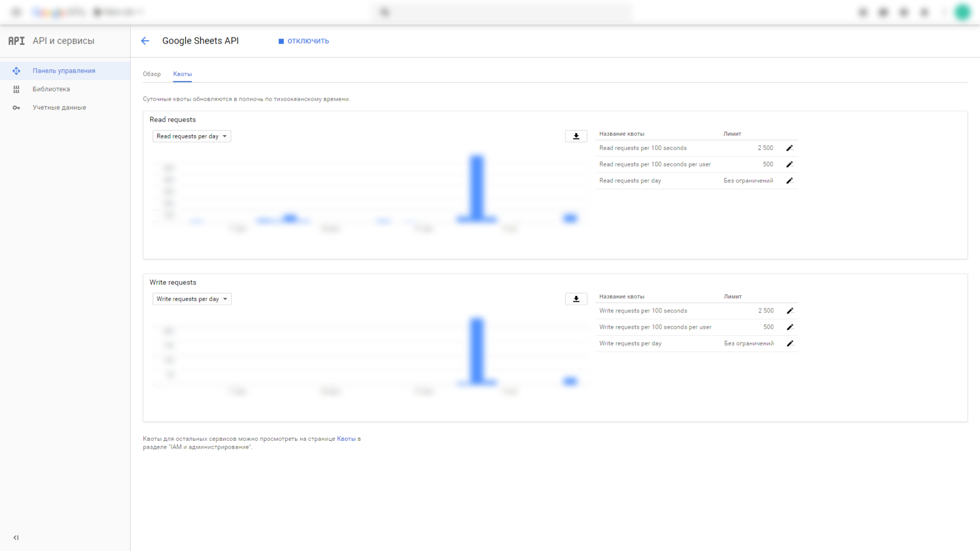The width and height of the screenshot is (980, 551).
Task: Open Учетные данные in the sidebar
Action: 65,107
